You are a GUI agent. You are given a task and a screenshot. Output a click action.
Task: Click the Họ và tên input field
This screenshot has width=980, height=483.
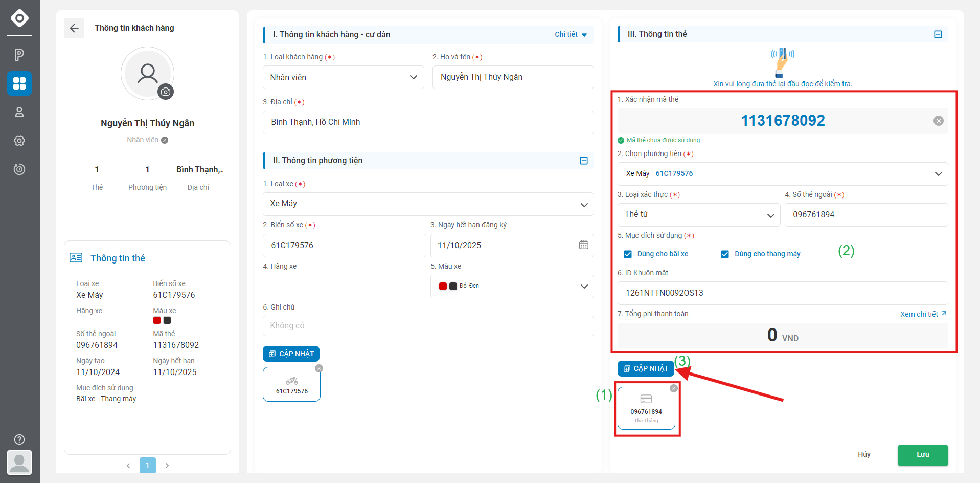(x=513, y=77)
